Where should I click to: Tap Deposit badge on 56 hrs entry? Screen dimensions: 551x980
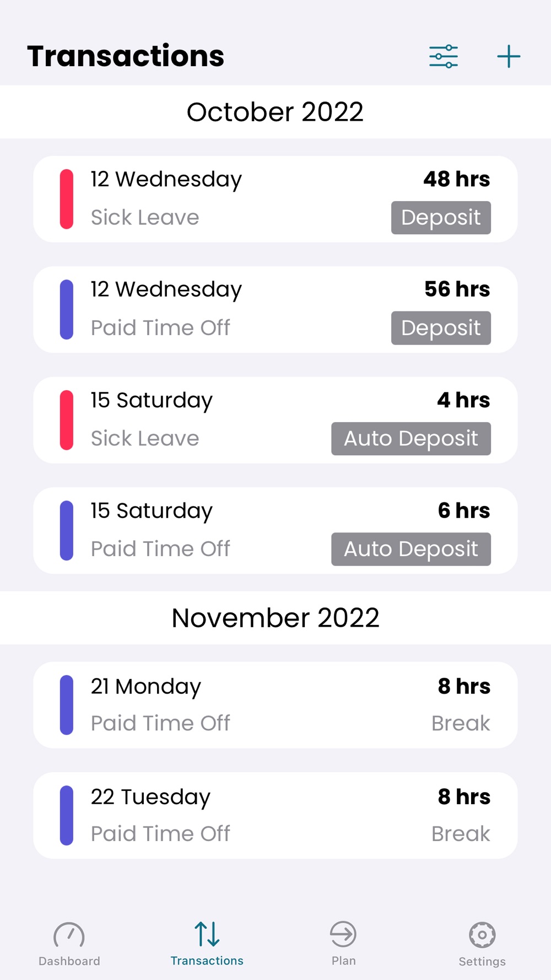(441, 328)
